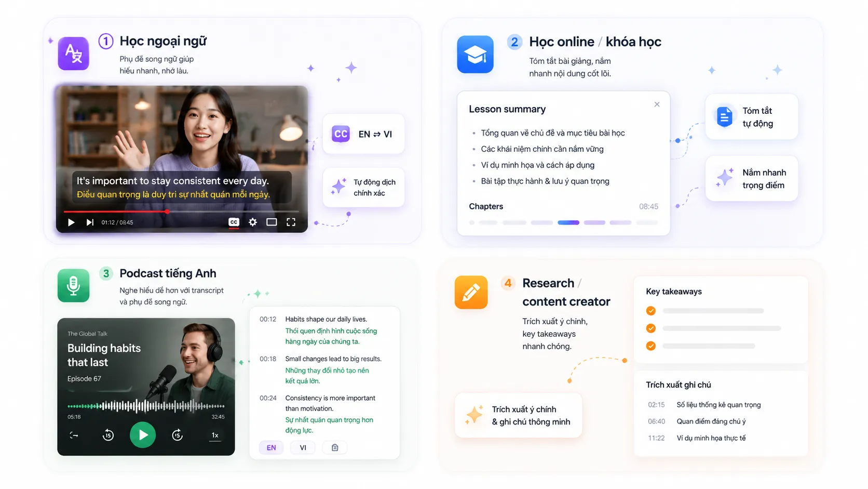Play the video with the play button
Screen dimensions: 868x489
point(71,222)
